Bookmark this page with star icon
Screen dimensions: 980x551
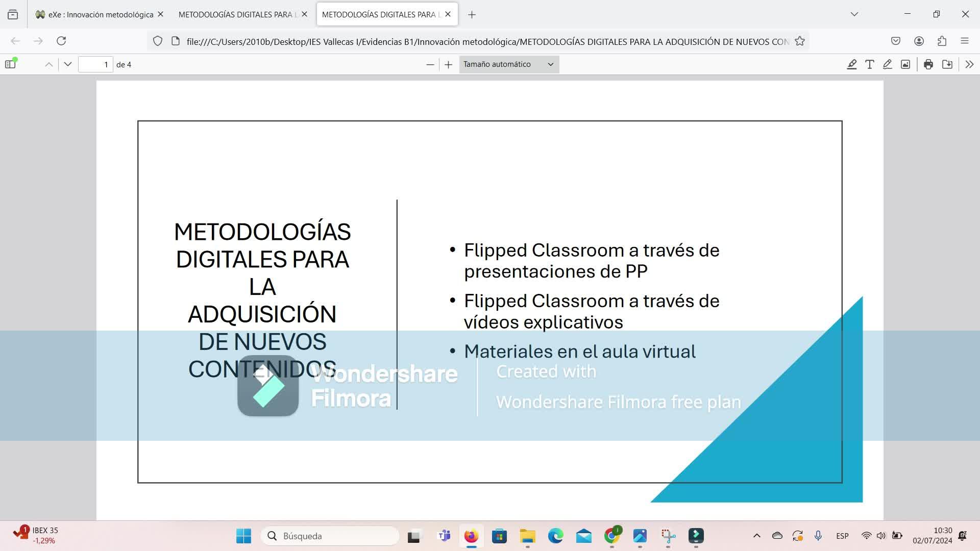pyautogui.click(x=799, y=41)
